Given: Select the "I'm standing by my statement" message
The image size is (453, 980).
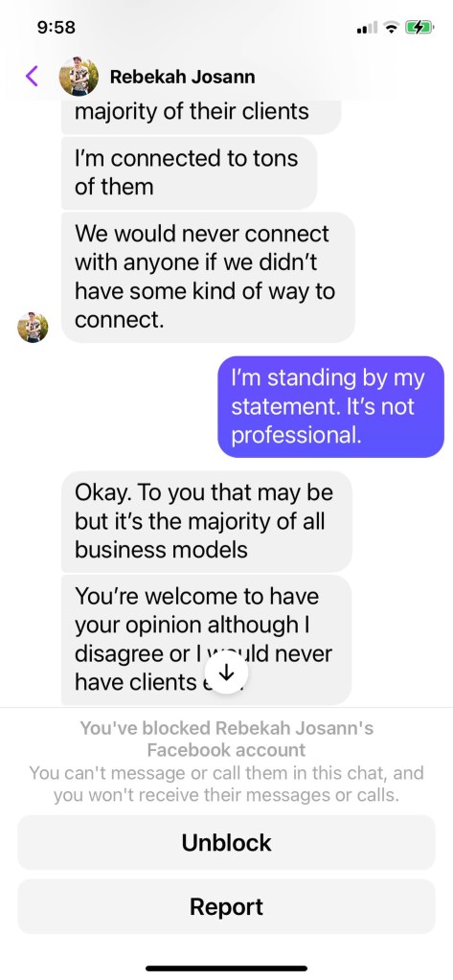Looking at the screenshot, I should click(x=331, y=407).
